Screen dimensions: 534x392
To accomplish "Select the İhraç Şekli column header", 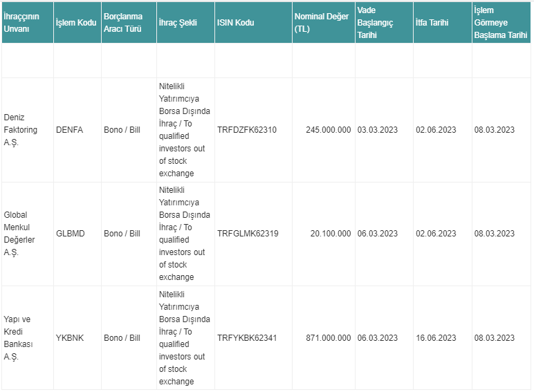I will (x=185, y=22).
